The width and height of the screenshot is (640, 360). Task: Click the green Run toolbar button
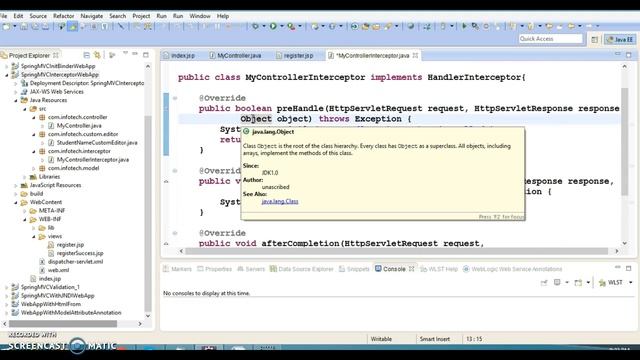click(x=273, y=27)
